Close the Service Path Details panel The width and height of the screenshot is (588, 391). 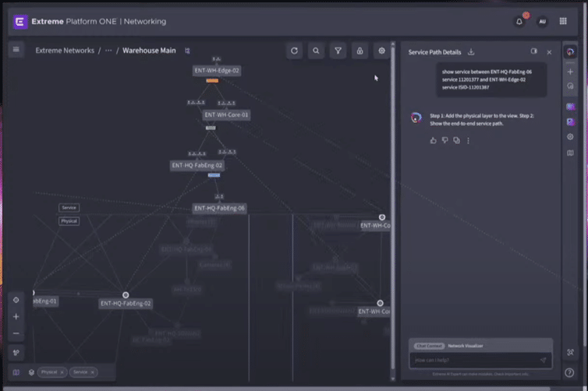[x=549, y=52]
